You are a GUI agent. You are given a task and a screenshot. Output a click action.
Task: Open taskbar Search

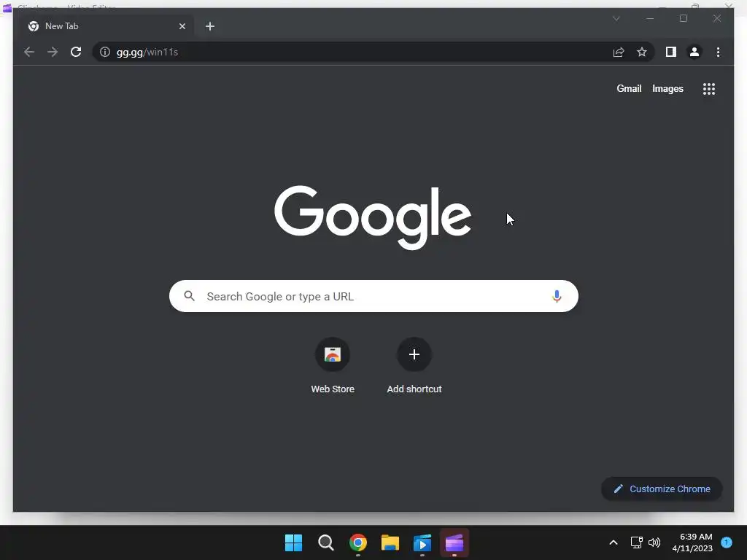point(326,542)
